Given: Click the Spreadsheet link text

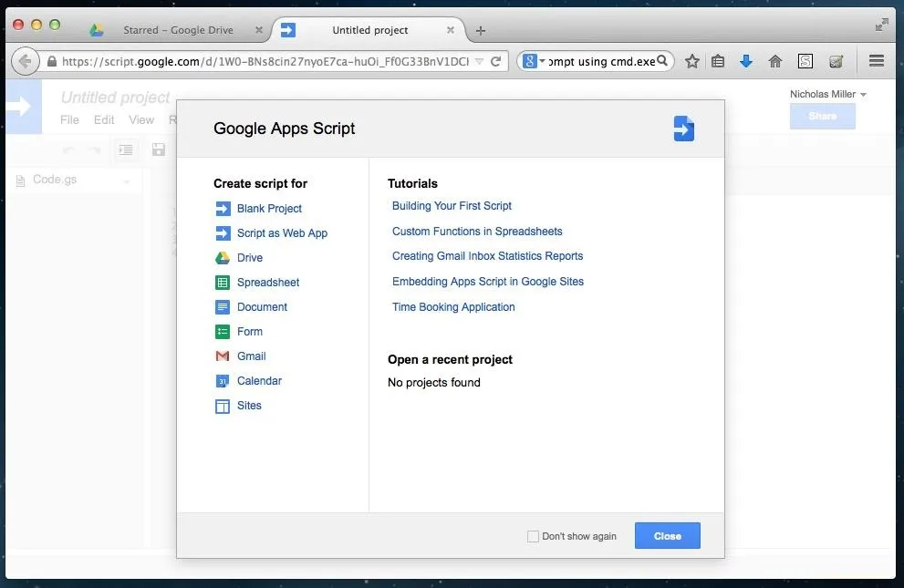Looking at the screenshot, I should pos(268,283).
